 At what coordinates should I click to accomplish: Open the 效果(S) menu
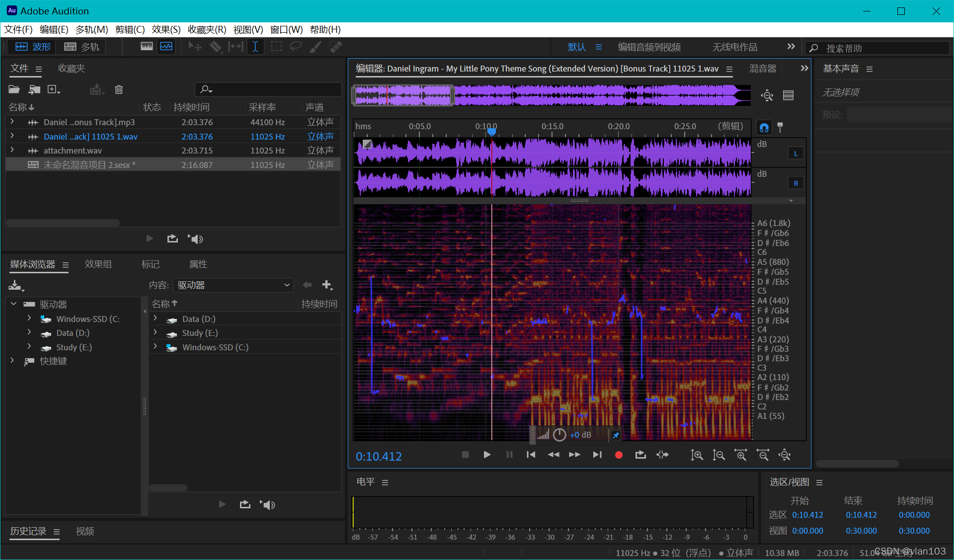(x=166, y=29)
